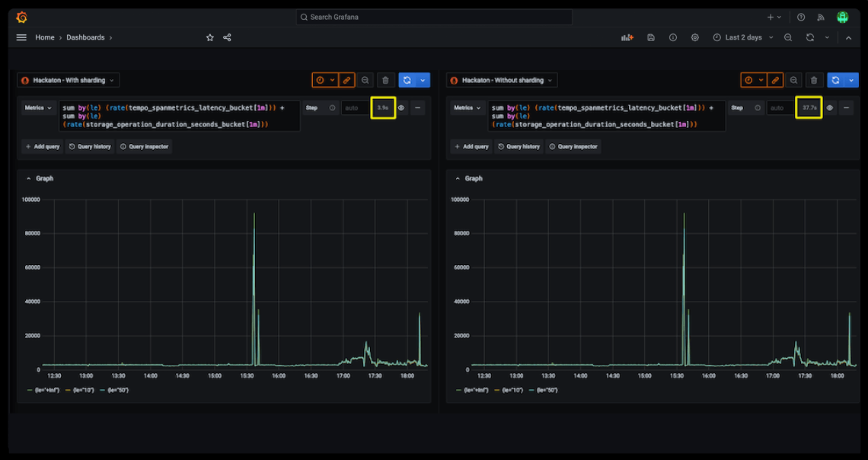This screenshot has width=868, height=460.
Task: Open the dashboard settings gear icon
Action: [x=694, y=37]
